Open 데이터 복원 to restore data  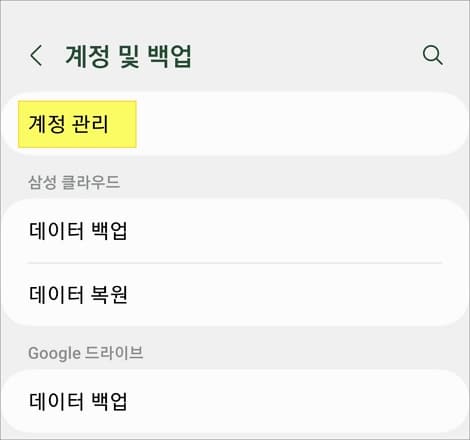[x=235, y=294]
